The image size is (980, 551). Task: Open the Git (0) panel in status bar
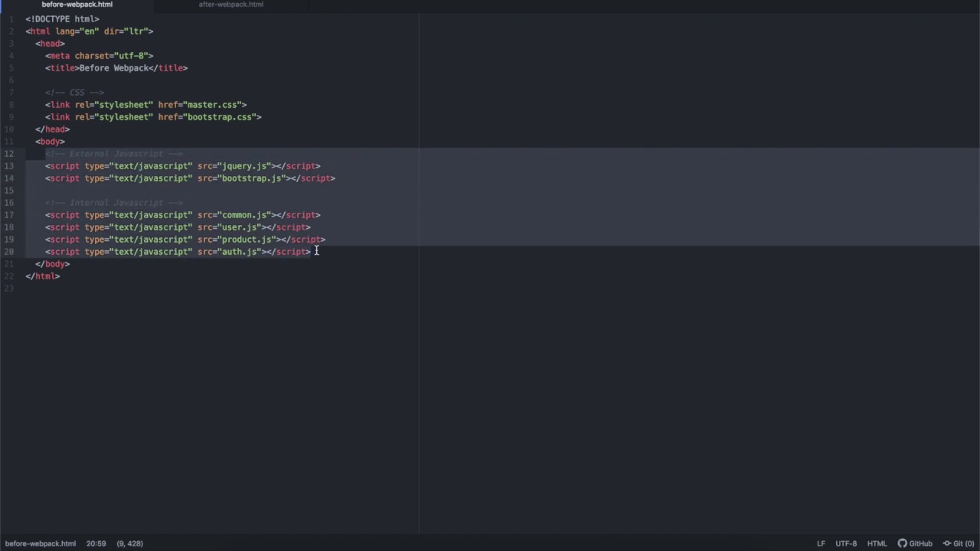point(959,543)
